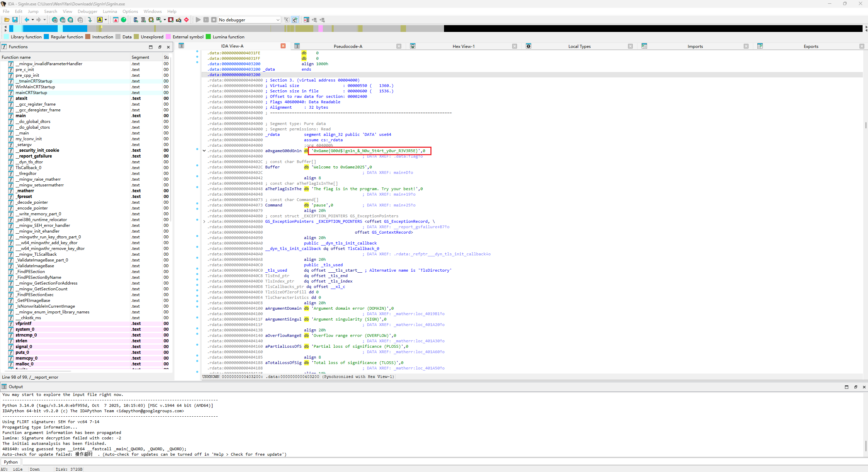
Task: Click the yellow text-search 'A' toolbar icon
Action: 100,20
